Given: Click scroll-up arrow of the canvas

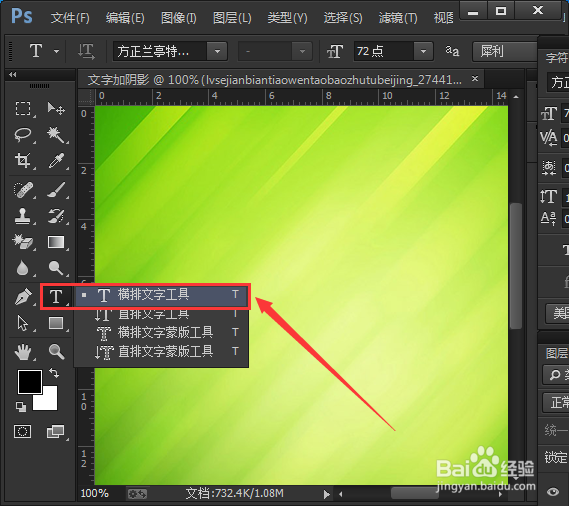Looking at the screenshot, I should [x=516, y=97].
